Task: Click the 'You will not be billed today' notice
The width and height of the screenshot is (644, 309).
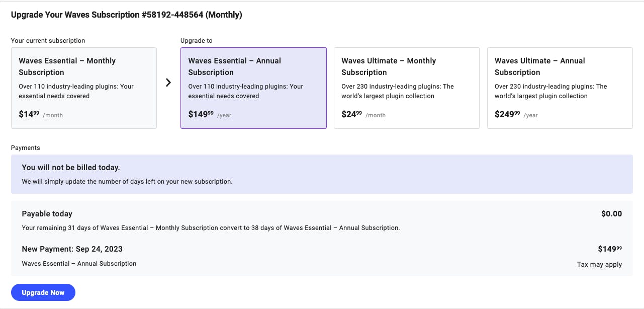Action: (71, 168)
